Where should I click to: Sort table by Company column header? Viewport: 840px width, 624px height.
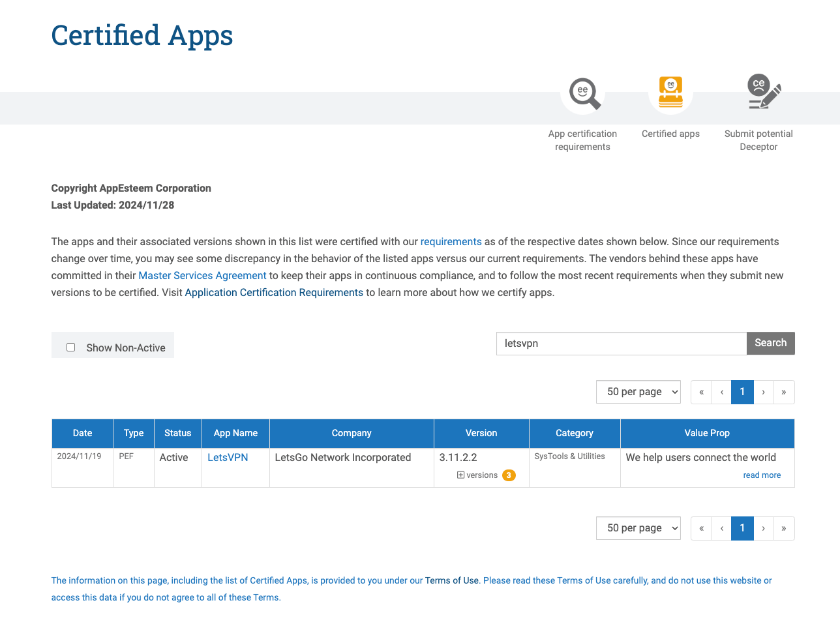click(x=351, y=433)
